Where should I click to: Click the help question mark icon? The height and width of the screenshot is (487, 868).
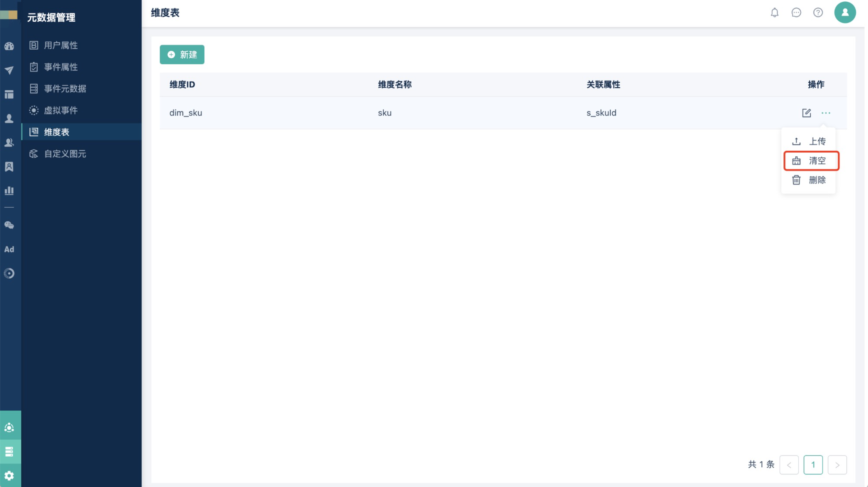818,13
